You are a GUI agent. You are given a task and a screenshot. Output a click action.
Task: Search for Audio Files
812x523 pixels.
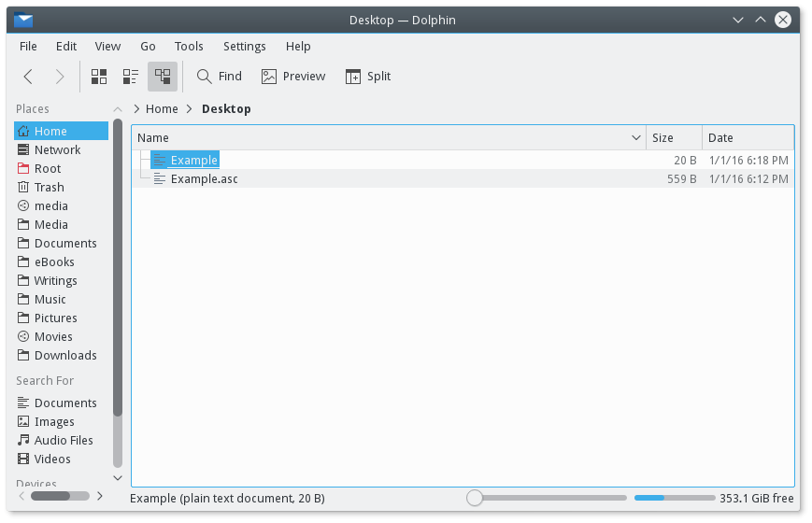pos(61,440)
